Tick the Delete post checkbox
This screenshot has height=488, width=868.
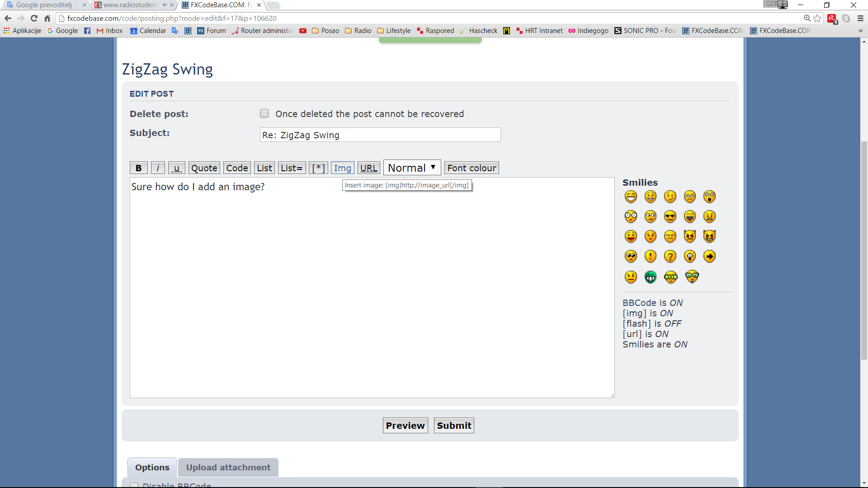(x=264, y=113)
